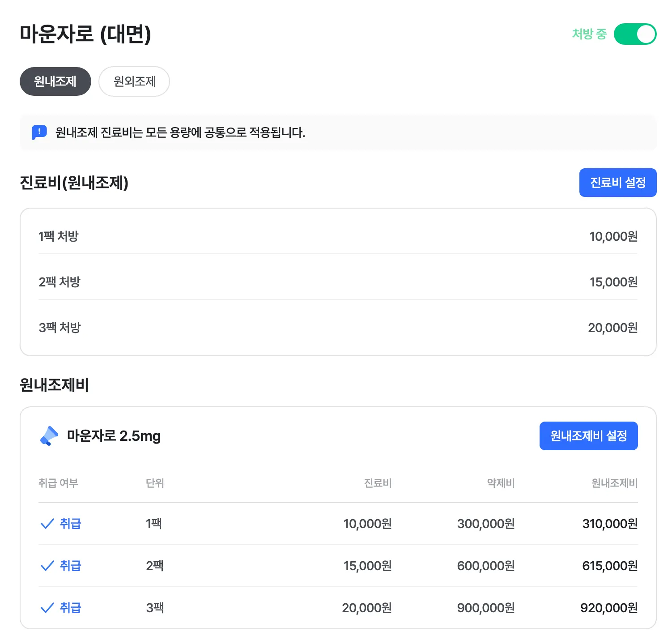Switch to the 원외조제 tab
672x640 pixels.
pyautogui.click(x=134, y=81)
